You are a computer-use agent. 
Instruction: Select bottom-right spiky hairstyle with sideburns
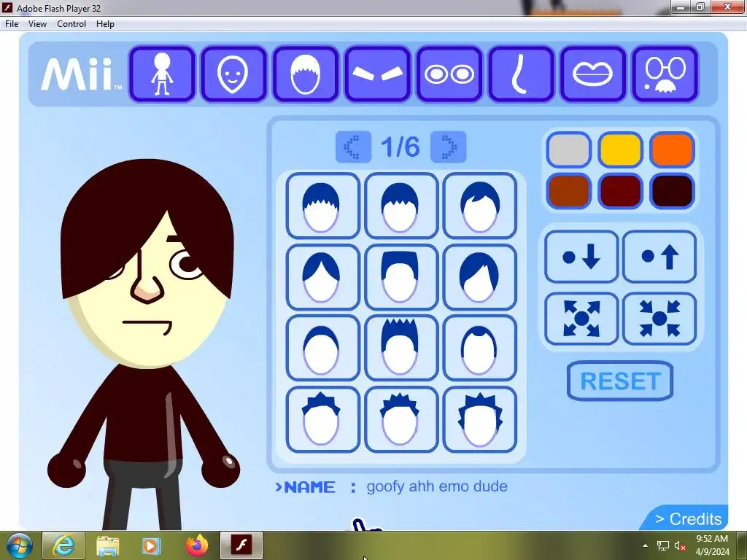tap(480, 419)
